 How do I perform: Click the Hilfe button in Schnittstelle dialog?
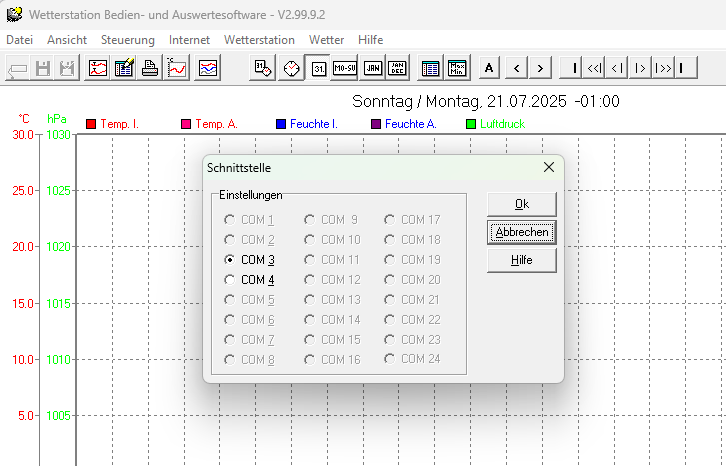[522, 260]
